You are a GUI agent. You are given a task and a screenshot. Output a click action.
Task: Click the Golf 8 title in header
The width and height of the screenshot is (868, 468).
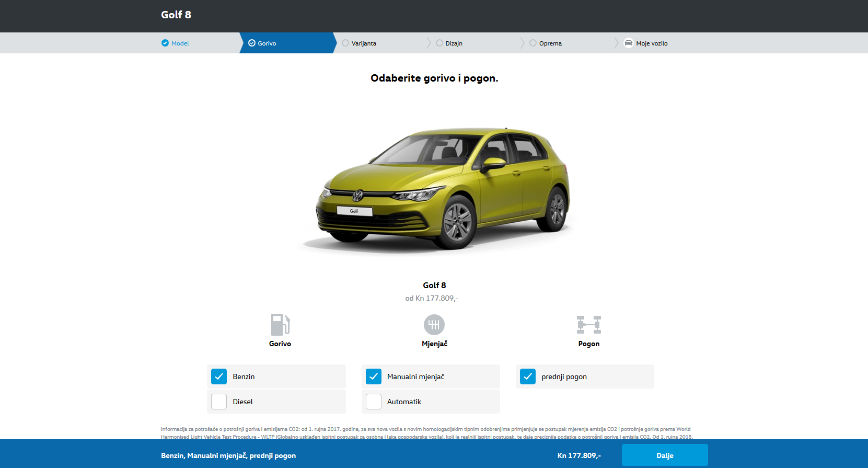click(176, 15)
